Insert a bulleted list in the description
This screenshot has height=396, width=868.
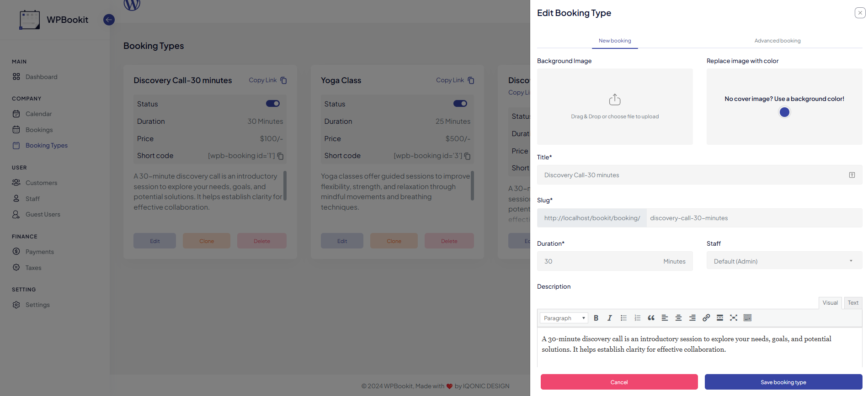pos(623,318)
